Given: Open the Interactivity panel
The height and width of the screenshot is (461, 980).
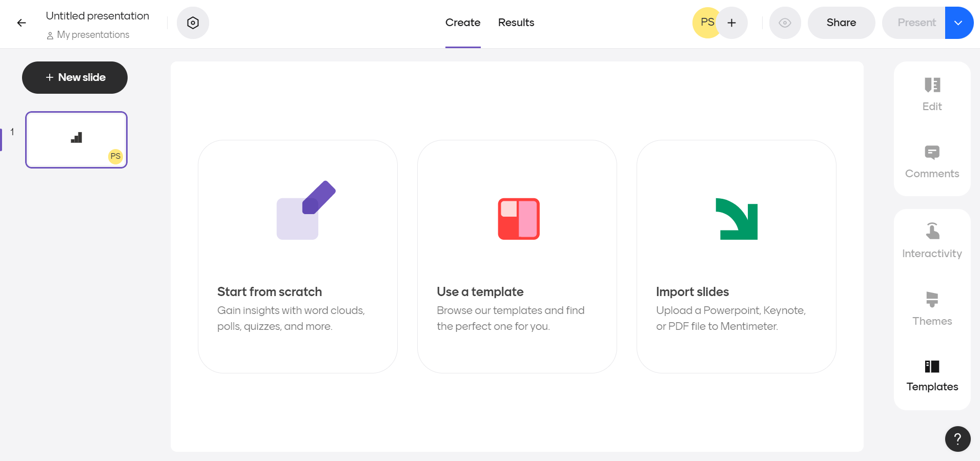Looking at the screenshot, I should [x=931, y=241].
